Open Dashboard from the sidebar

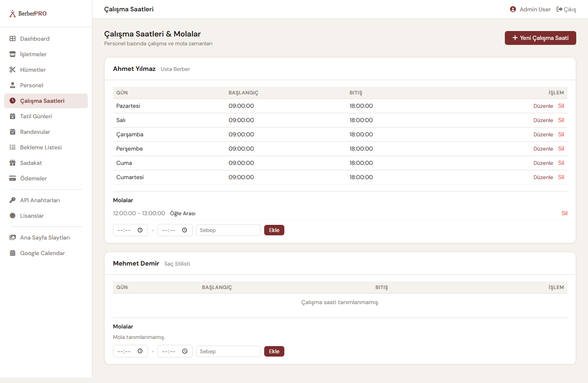coord(46,39)
